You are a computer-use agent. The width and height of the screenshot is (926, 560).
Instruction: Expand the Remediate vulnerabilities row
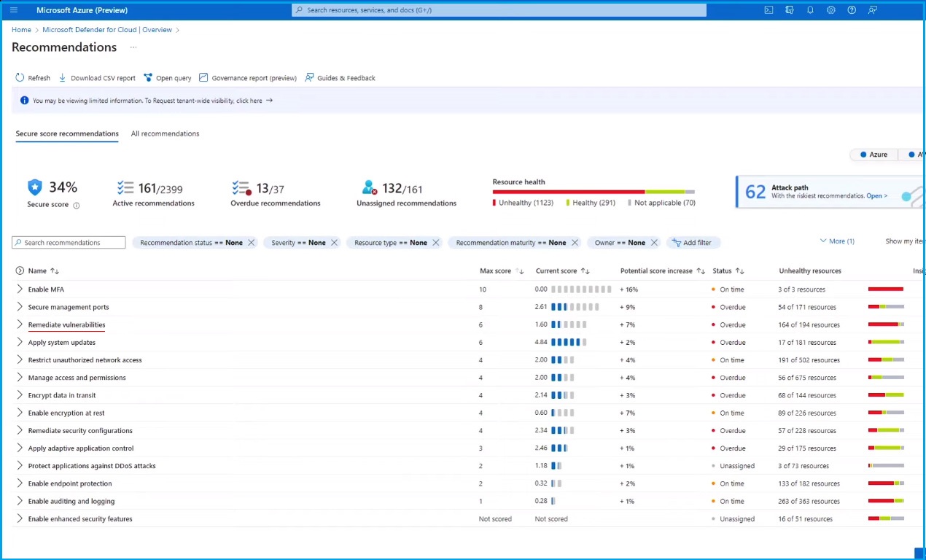point(20,324)
